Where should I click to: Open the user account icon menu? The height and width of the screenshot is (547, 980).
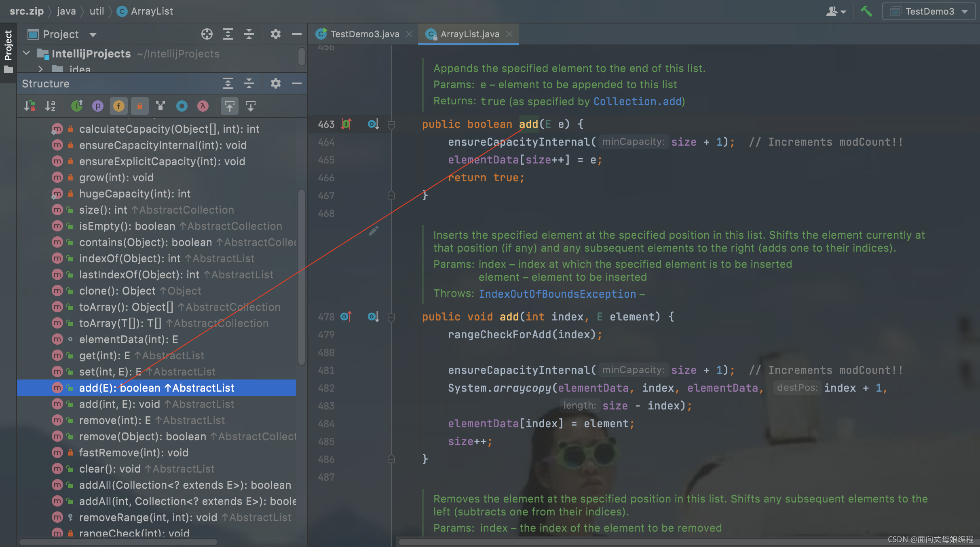tap(836, 11)
